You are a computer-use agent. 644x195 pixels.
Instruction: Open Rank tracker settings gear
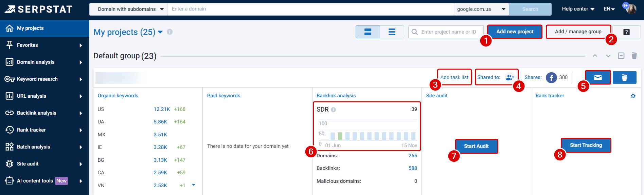(x=633, y=96)
